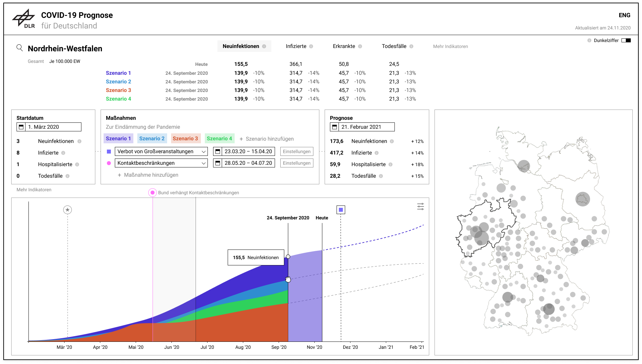Screen dimensions: 642x364
Task: Open Startdatum calendar icon
Action: click(21, 127)
